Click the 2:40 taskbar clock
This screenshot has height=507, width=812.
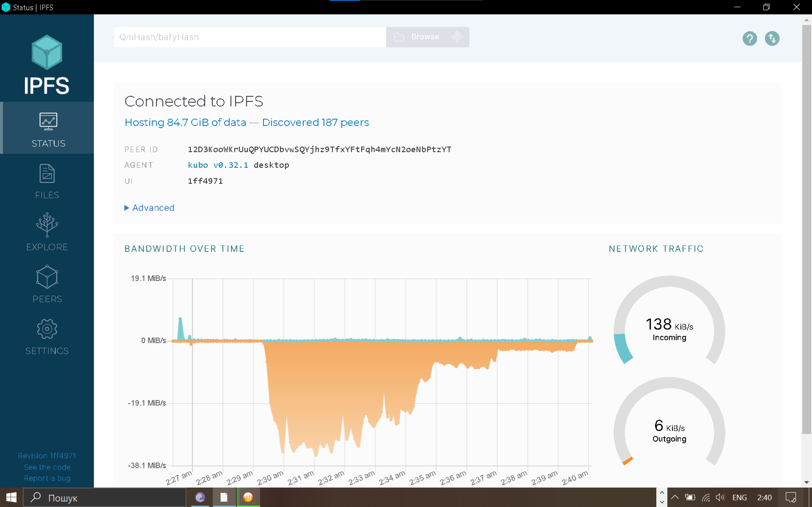click(x=764, y=497)
